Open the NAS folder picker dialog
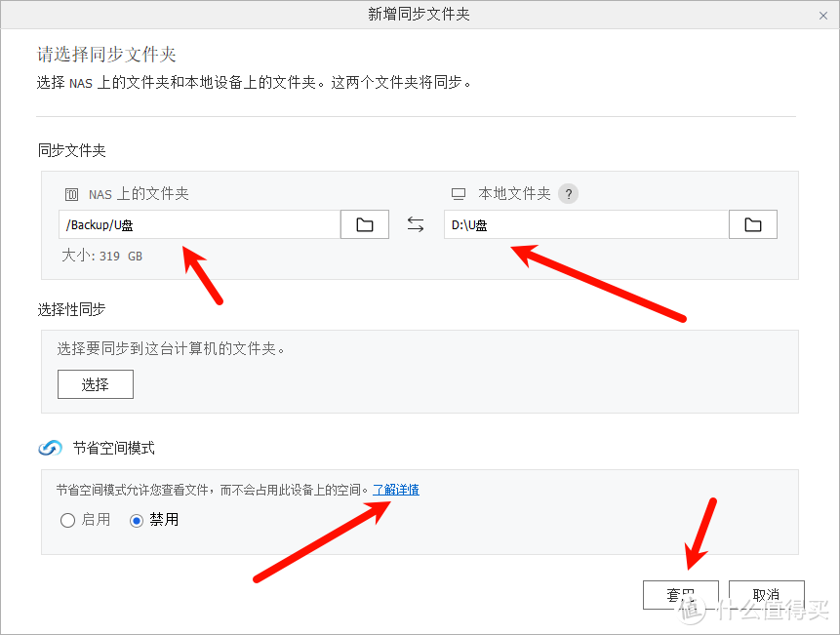 pyautogui.click(x=364, y=224)
